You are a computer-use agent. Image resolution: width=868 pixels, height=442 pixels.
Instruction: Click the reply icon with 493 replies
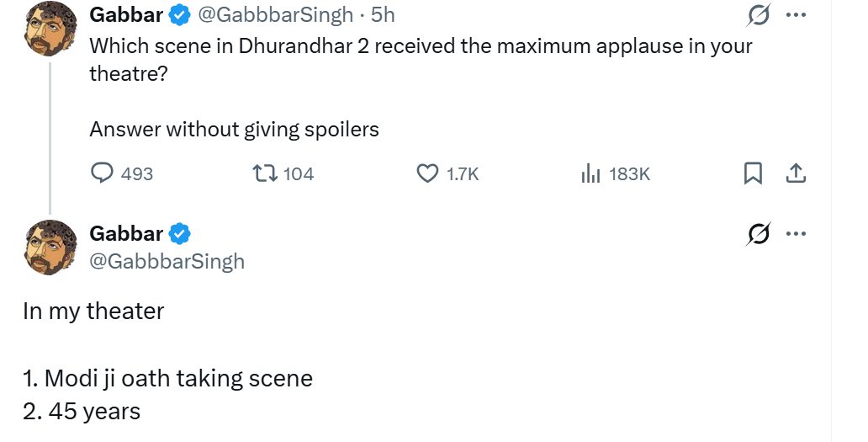pos(103,173)
